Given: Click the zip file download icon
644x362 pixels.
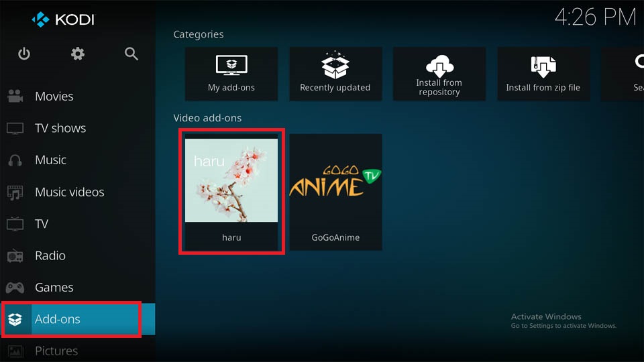Looking at the screenshot, I should 543,67.
